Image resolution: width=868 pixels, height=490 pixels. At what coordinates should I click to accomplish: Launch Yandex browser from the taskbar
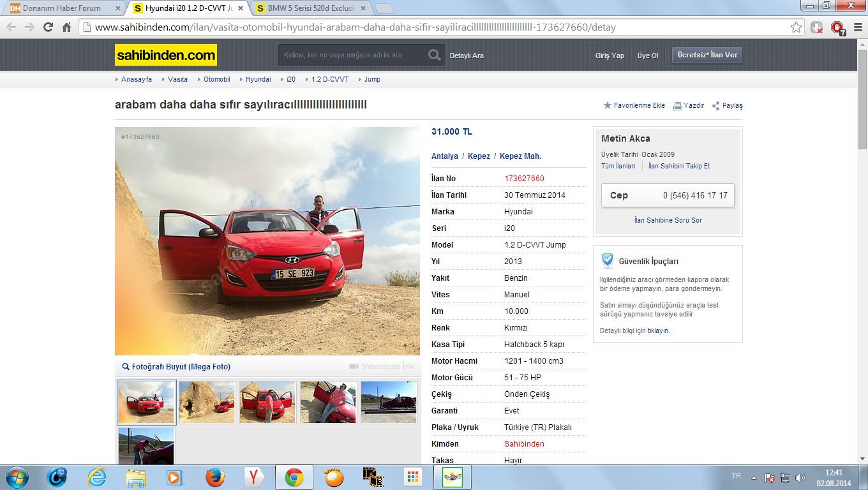[x=254, y=477]
